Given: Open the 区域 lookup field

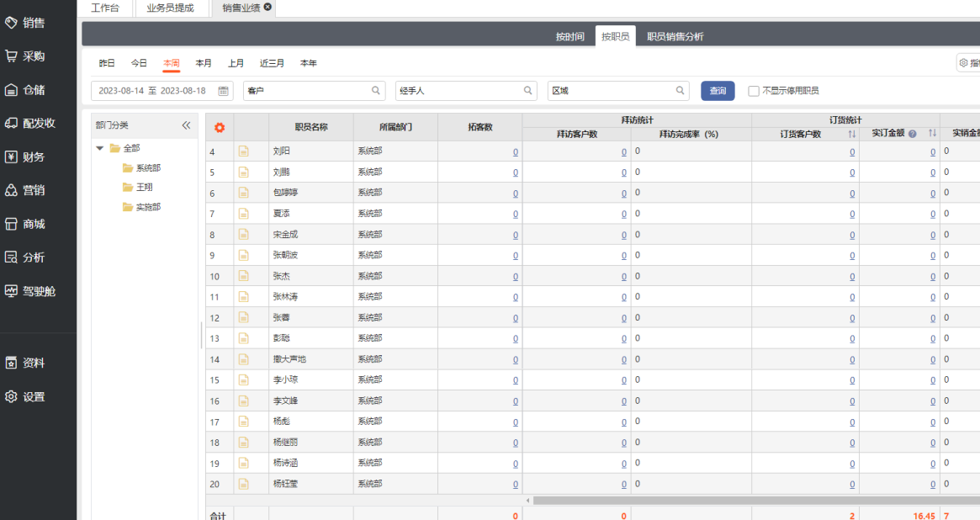Looking at the screenshot, I should [617, 91].
